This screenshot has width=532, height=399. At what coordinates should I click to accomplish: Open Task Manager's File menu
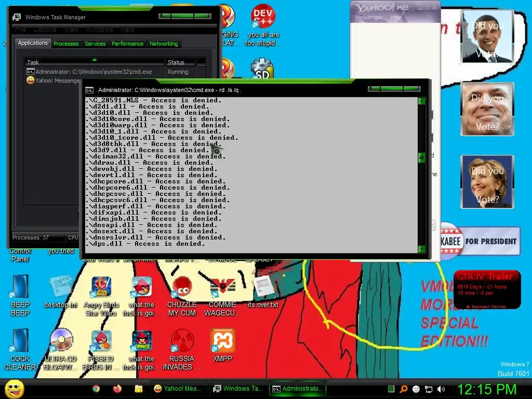(20, 30)
